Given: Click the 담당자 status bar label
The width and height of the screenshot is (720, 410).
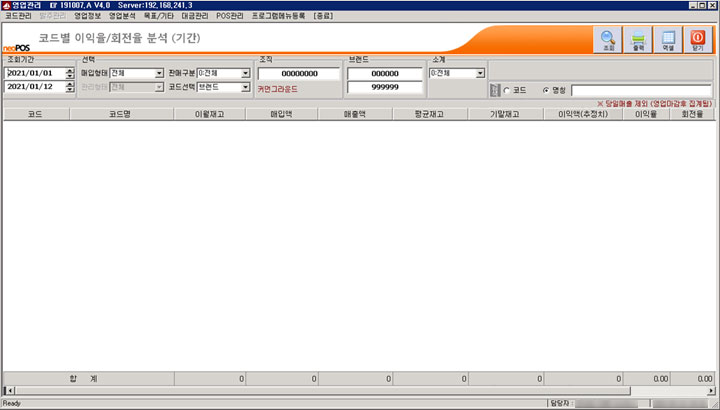Looking at the screenshot, I should click(562, 403).
